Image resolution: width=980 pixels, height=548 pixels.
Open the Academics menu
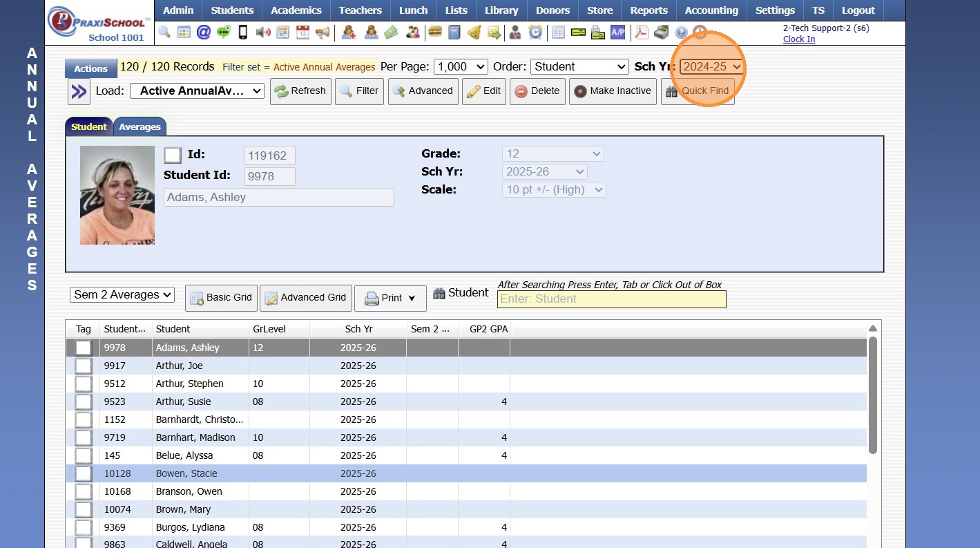pos(296,10)
